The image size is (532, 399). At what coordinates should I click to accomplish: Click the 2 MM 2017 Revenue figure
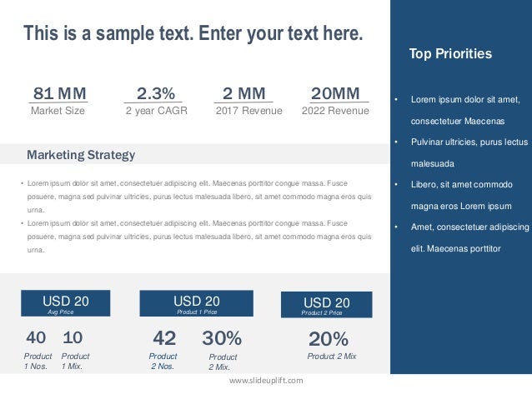click(x=248, y=101)
